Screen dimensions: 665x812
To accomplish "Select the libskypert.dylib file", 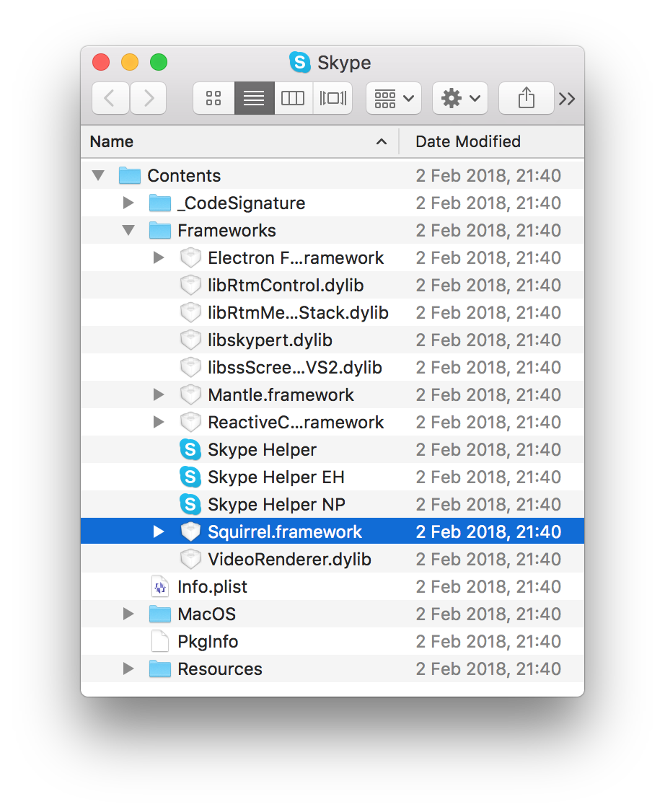I will [x=270, y=340].
